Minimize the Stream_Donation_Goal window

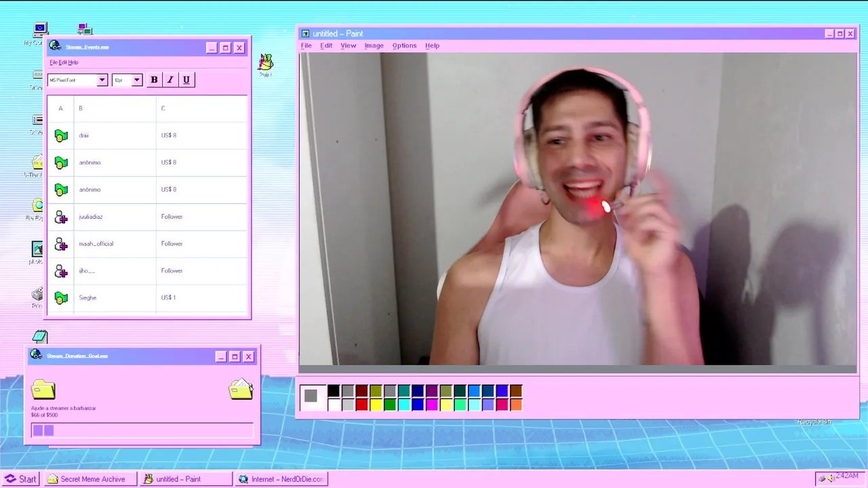[x=220, y=357]
